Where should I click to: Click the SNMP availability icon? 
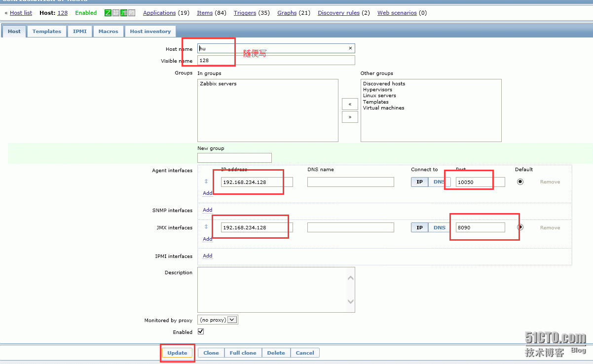click(x=116, y=13)
